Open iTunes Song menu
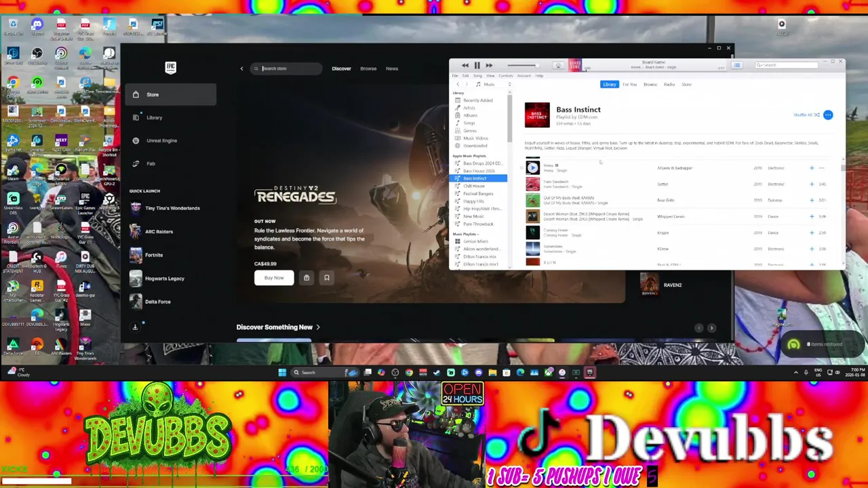The height and width of the screenshot is (488, 868). 478,76
